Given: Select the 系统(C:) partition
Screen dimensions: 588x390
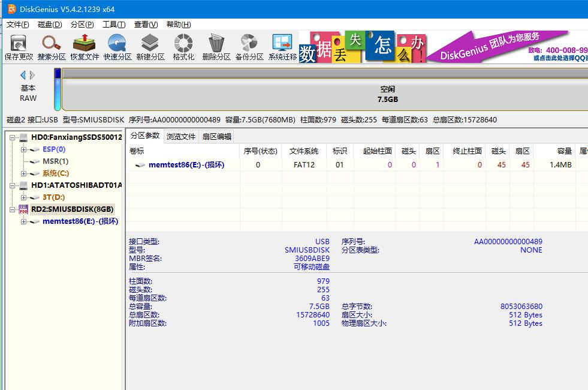Looking at the screenshot, I should [56, 173].
